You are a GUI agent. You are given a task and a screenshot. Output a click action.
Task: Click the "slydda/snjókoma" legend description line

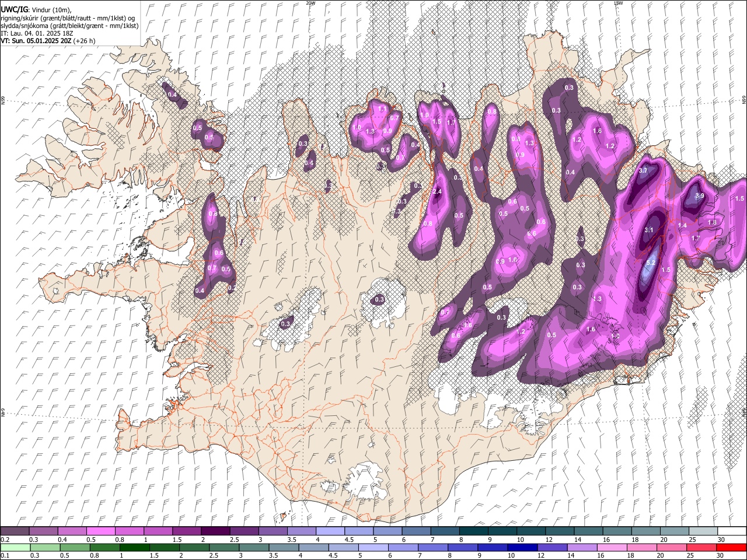69,26
